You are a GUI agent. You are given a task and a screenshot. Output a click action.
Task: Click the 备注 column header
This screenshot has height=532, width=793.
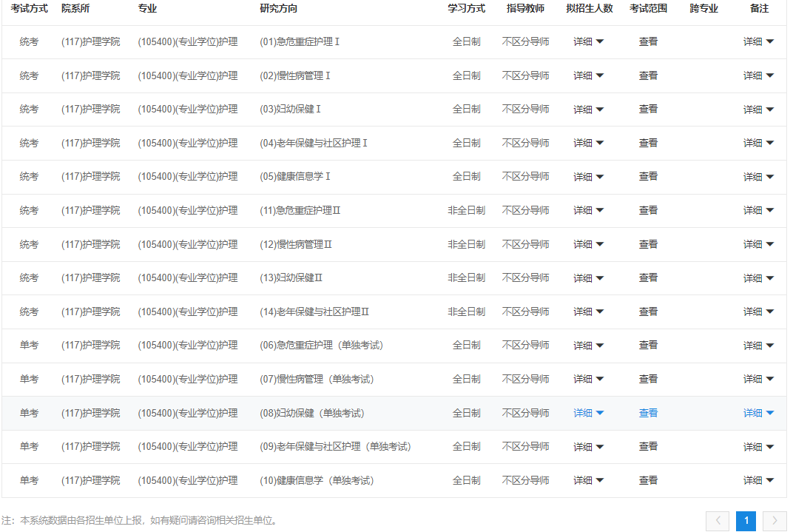pyautogui.click(x=759, y=9)
